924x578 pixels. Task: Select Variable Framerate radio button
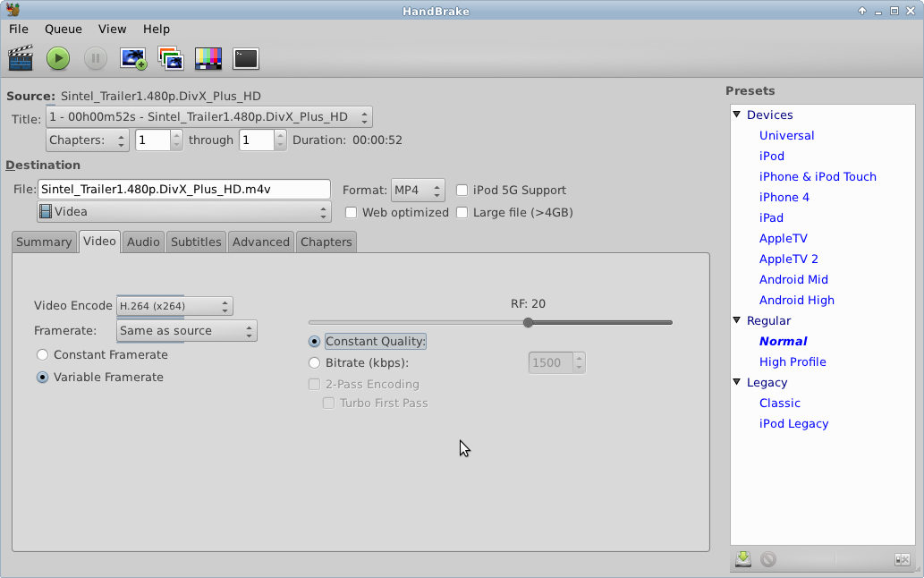click(42, 377)
